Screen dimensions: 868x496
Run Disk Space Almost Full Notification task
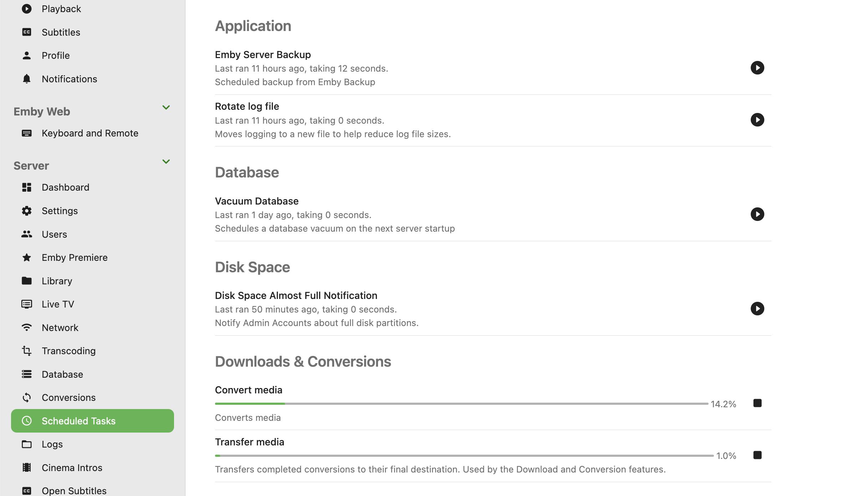coord(757,309)
